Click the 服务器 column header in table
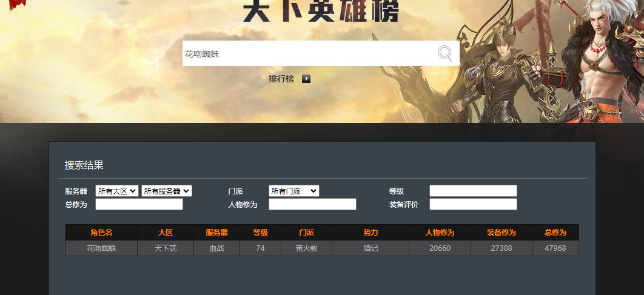 pos(217,232)
